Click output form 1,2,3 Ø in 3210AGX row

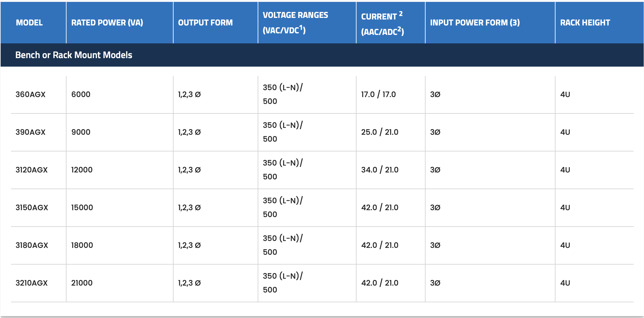pyautogui.click(x=189, y=283)
